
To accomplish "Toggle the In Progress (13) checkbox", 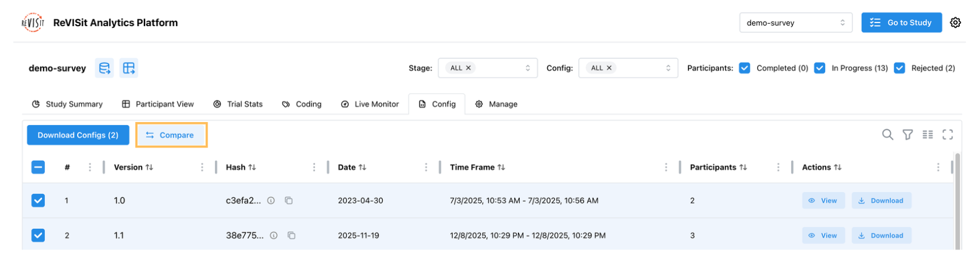I will click(819, 68).
